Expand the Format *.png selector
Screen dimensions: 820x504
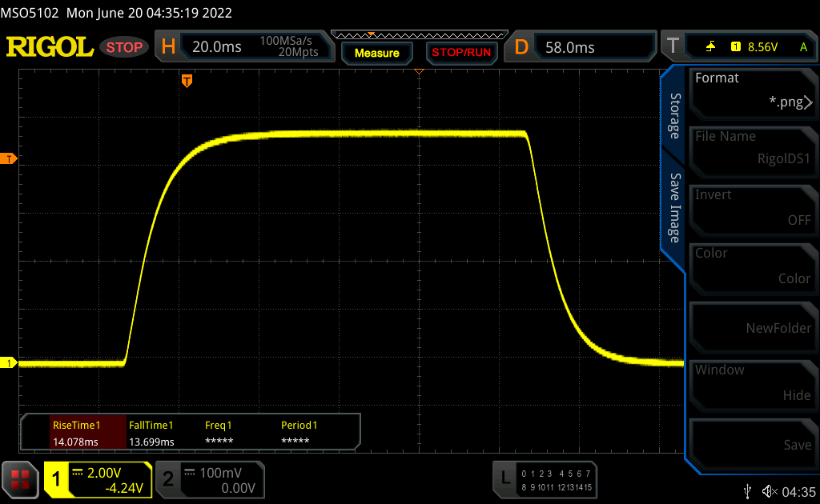pos(752,90)
